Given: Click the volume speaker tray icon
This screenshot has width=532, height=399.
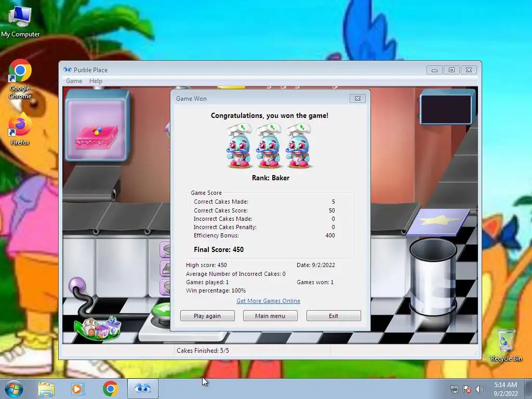Looking at the screenshot, I should pos(479,389).
